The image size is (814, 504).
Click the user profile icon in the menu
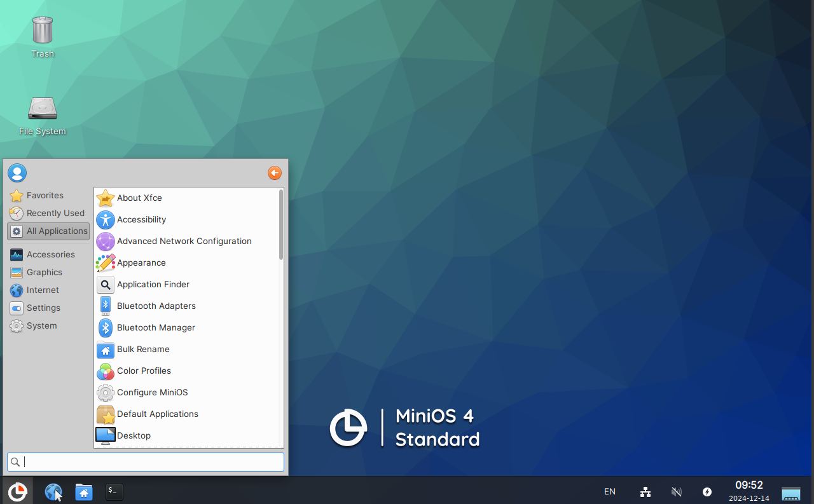(x=17, y=173)
